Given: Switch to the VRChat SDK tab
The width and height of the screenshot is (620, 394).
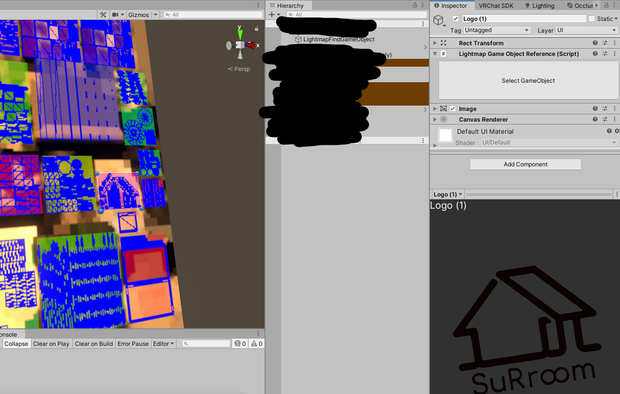Looking at the screenshot, I should click(496, 6).
